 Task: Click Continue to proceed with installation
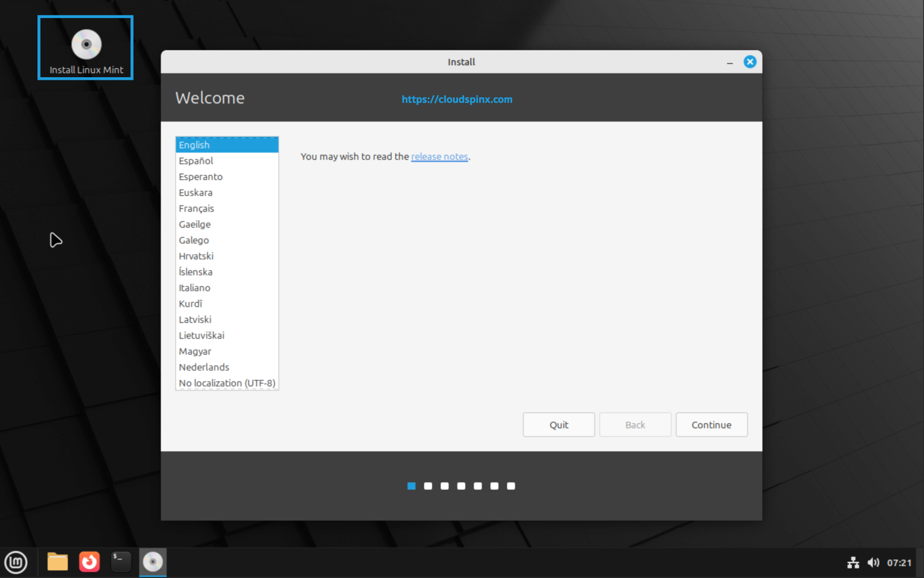click(x=711, y=425)
